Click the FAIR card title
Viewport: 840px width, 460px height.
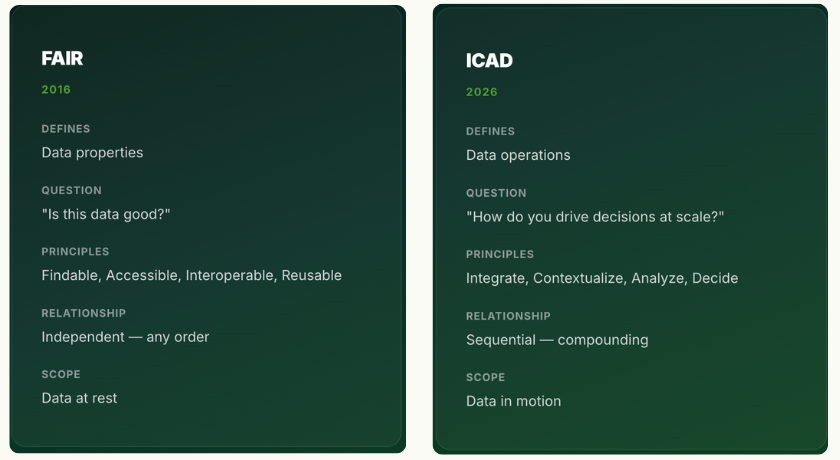coord(62,59)
